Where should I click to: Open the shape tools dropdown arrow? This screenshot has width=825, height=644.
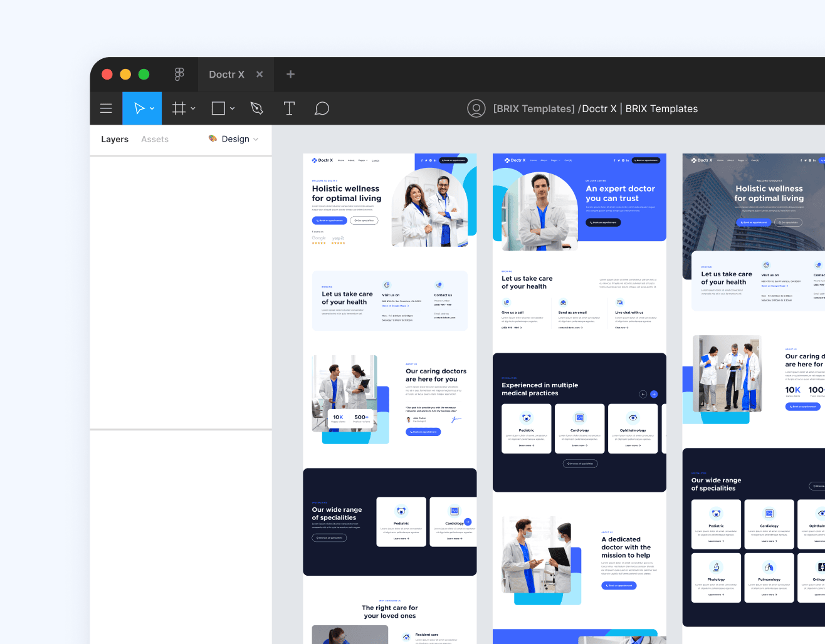pyautogui.click(x=233, y=108)
